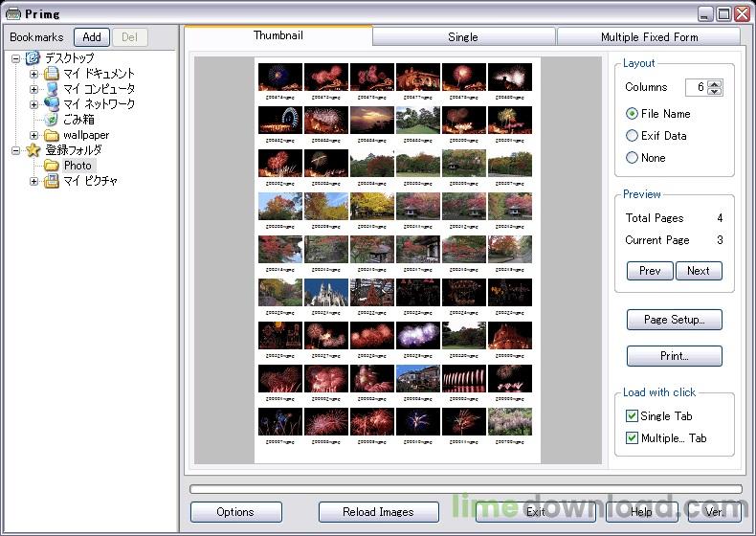756x536 pixels.
Task: Expand the My Pictures (マイ ピクチャ) node
Action: [x=34, y=181]
